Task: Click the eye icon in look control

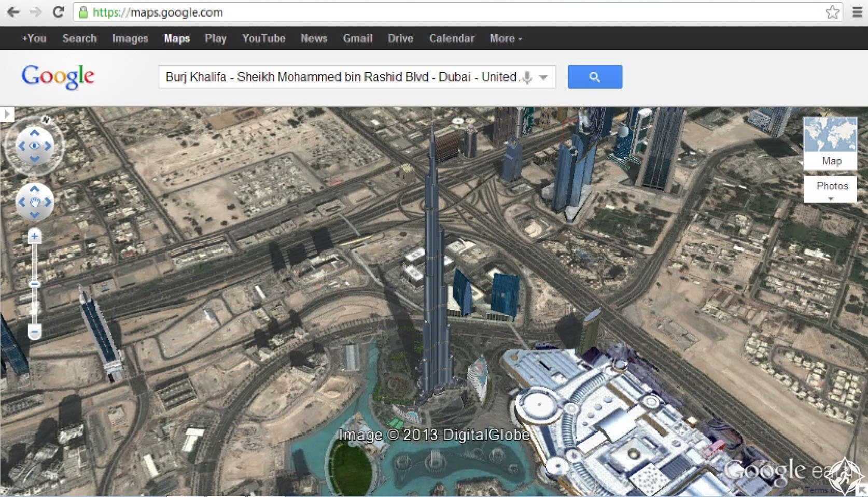Action: click(x=35, y=146)
